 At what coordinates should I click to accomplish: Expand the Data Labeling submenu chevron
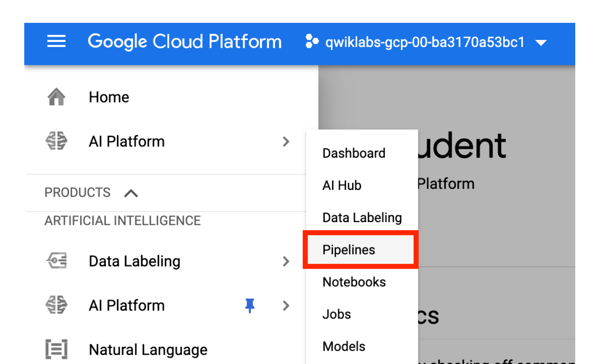click(286, 261)
